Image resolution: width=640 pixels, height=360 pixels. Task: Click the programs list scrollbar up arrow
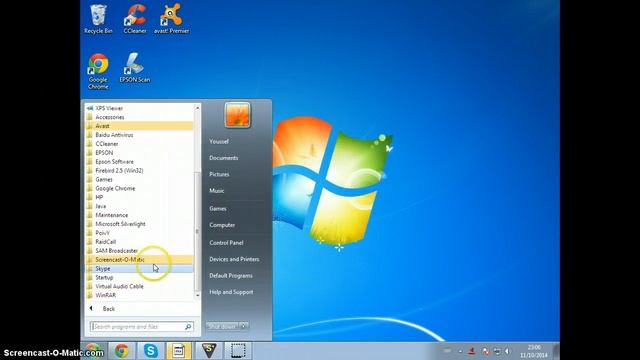coord(198,108)
